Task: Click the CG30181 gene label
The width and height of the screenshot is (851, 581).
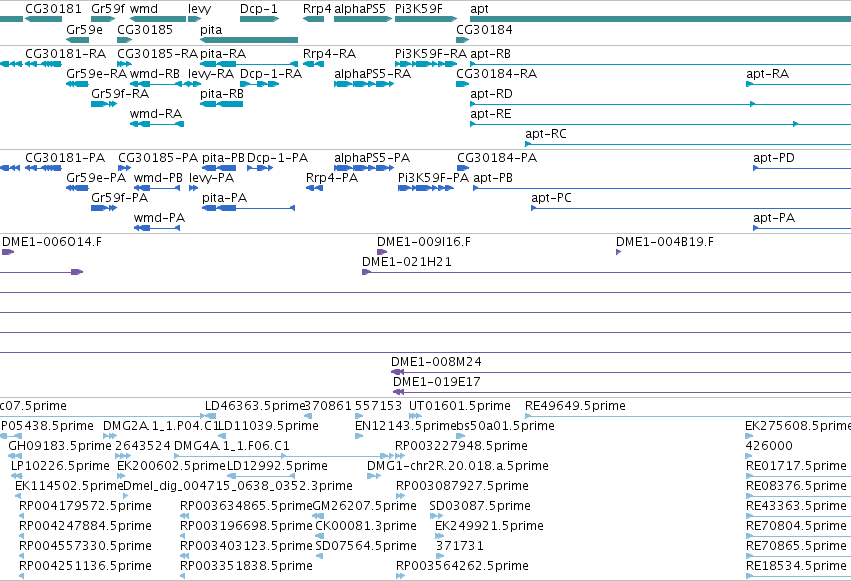Action: click(x=53, y=9)
